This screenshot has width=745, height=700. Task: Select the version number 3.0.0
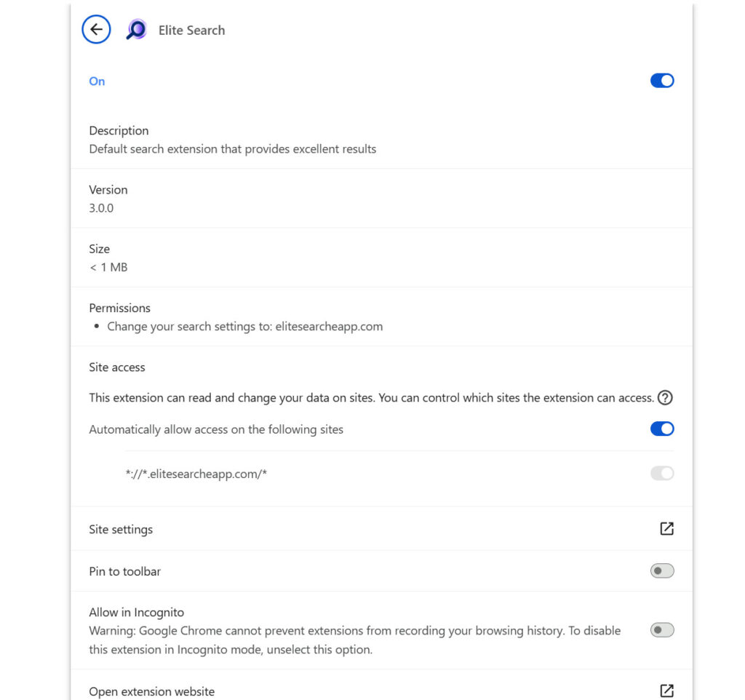[x=101, y=208]
